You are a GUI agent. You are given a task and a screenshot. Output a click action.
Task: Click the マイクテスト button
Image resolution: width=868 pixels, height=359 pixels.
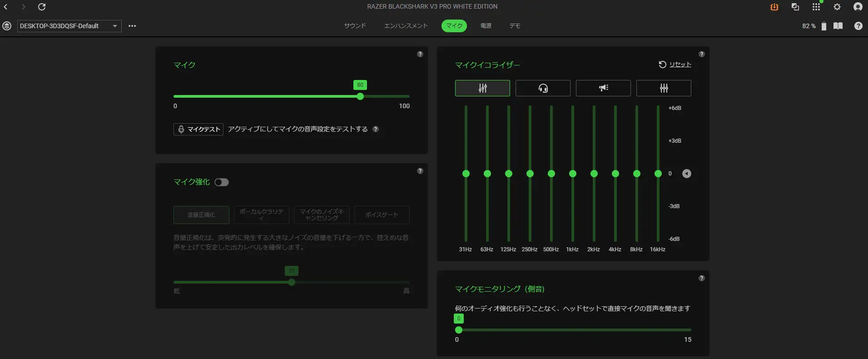198,129
